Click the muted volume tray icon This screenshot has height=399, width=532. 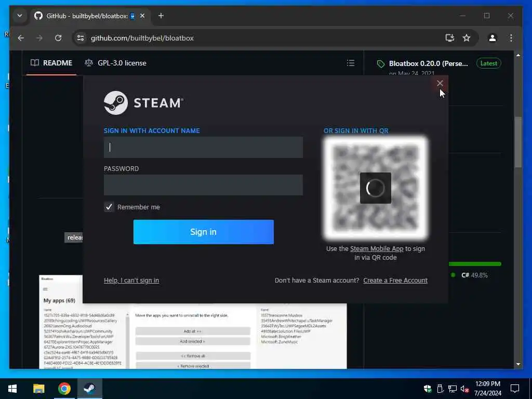(x=464, y=389)
